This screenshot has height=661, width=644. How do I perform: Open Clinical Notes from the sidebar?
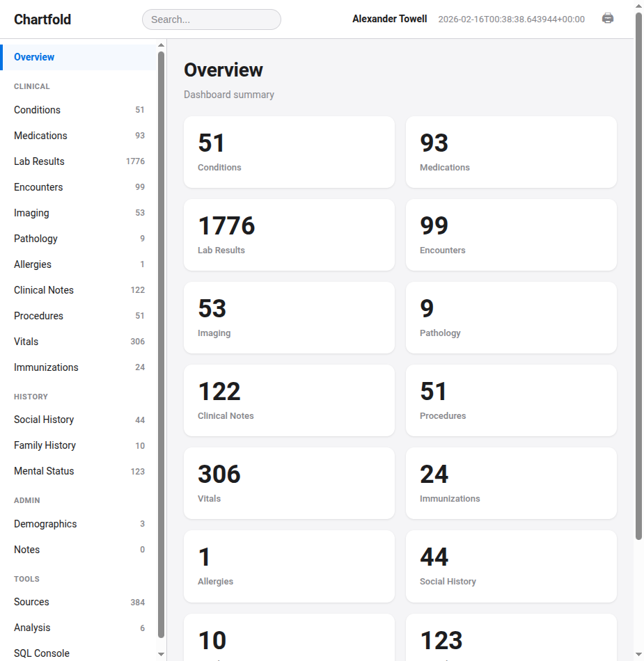(44, 290)
